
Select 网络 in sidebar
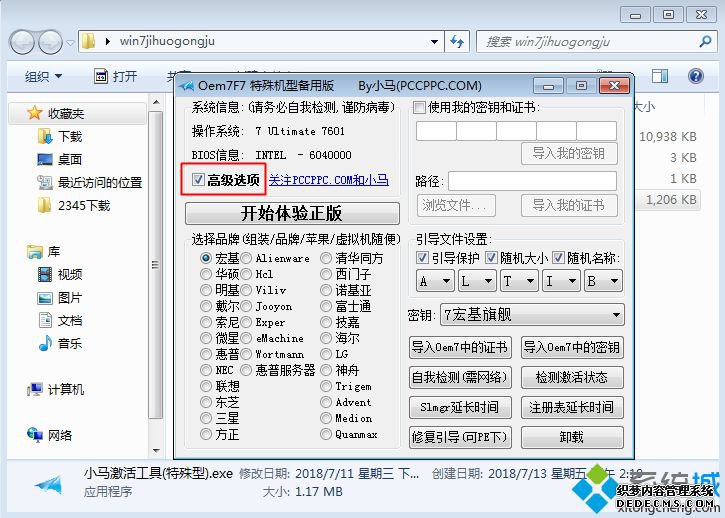pyautogui.click(x=49, y=435)
